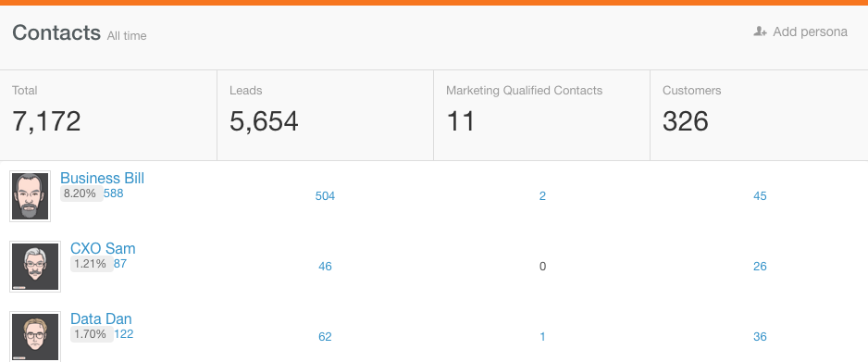View Data Dan's 62 leads
The height and width of the screenshot is (362, 868).
325,336
